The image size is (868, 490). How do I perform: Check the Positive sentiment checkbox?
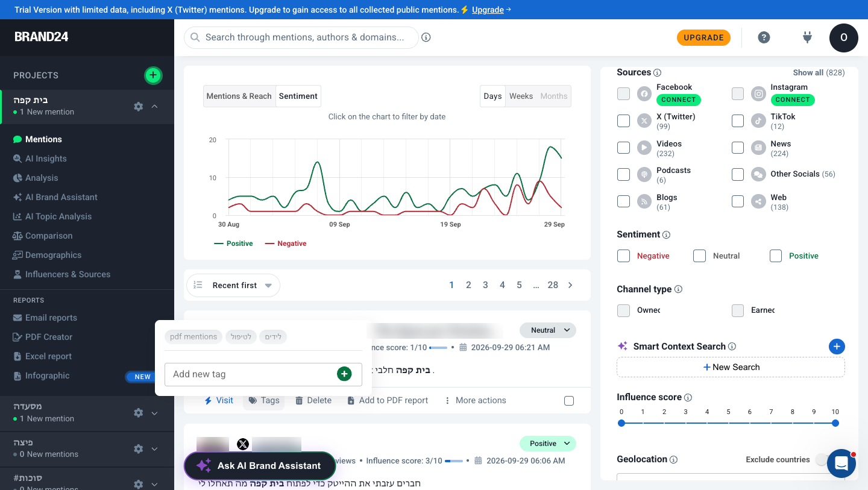pos(776,256)
